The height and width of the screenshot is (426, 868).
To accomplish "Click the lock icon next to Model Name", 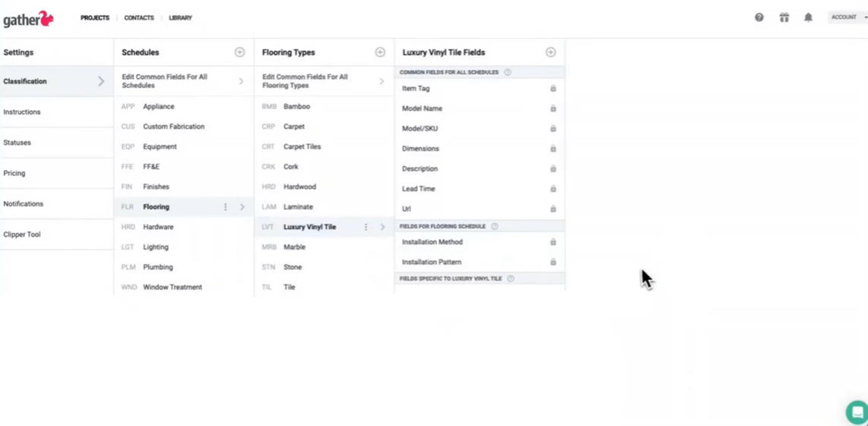I will 553,109.
